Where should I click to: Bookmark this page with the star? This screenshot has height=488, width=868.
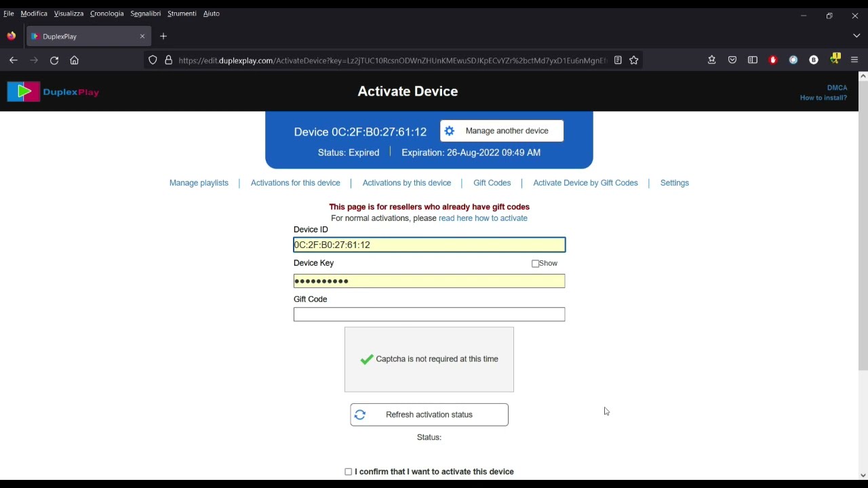[x=634, y=60]
